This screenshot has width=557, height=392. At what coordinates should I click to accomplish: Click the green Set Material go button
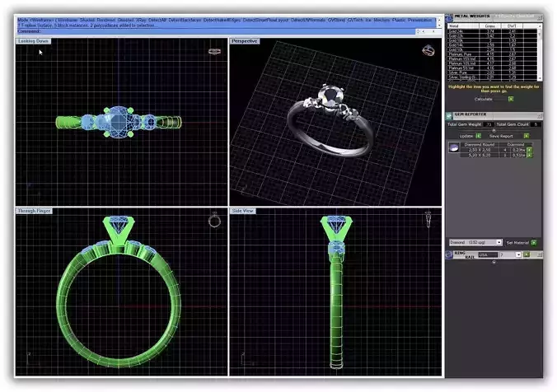pos(534,242)
